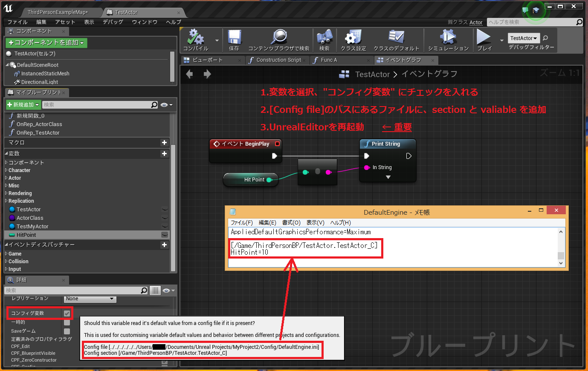Open the Play options dropdown arrow
Viewport: 588px width, 371px height.
[502, 40]
